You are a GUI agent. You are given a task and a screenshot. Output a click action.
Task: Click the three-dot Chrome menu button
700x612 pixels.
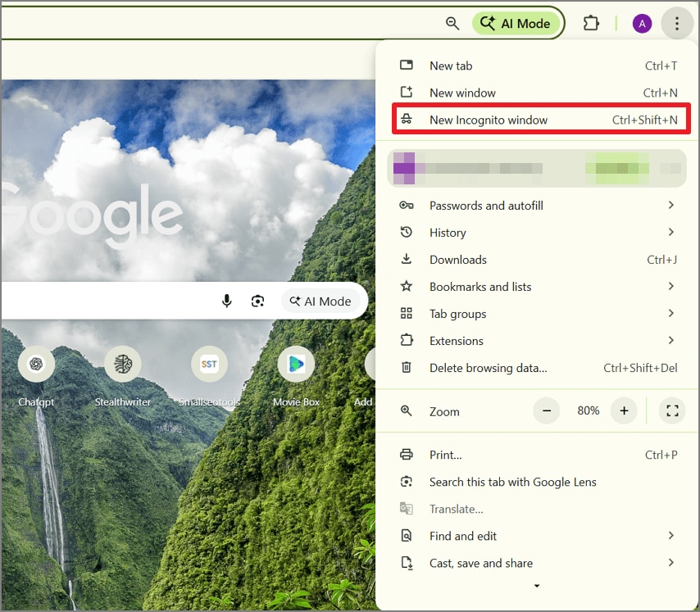[677, 24]
